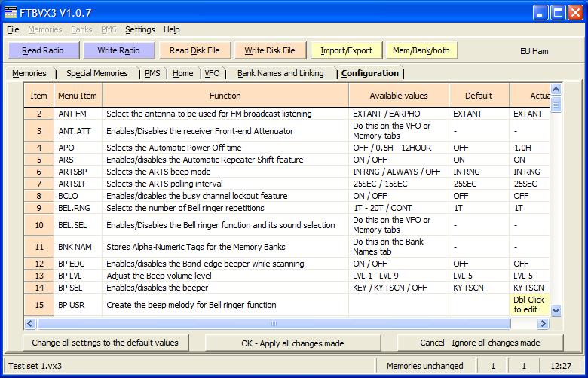Open the Help menu
The width and height of the screenshot is (588, 378).
tap(171, 29)
